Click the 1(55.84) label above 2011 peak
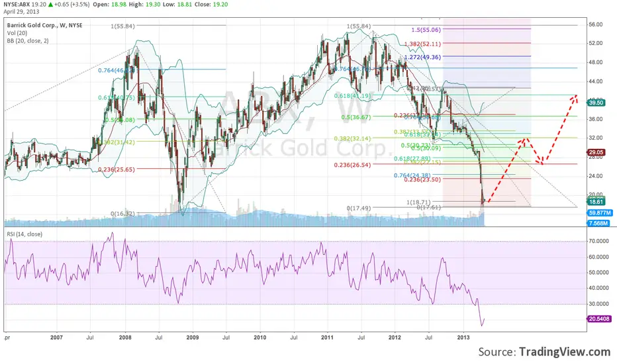 tap(358, 26)
